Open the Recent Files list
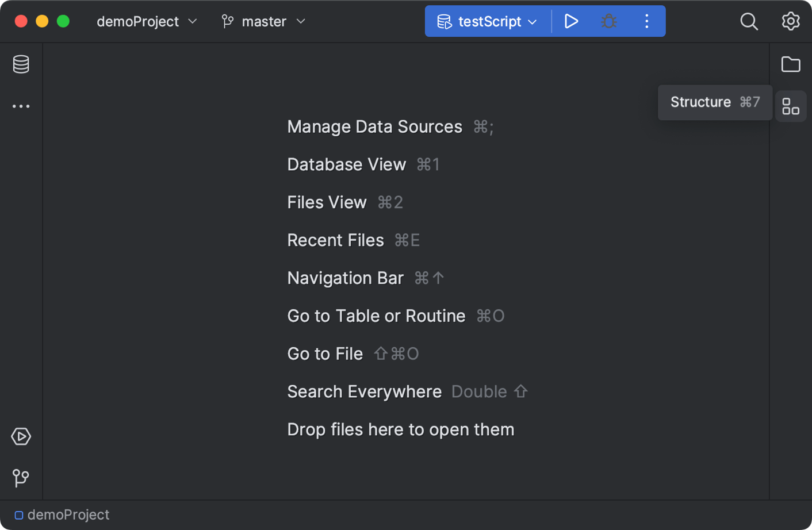 point(335,240)
